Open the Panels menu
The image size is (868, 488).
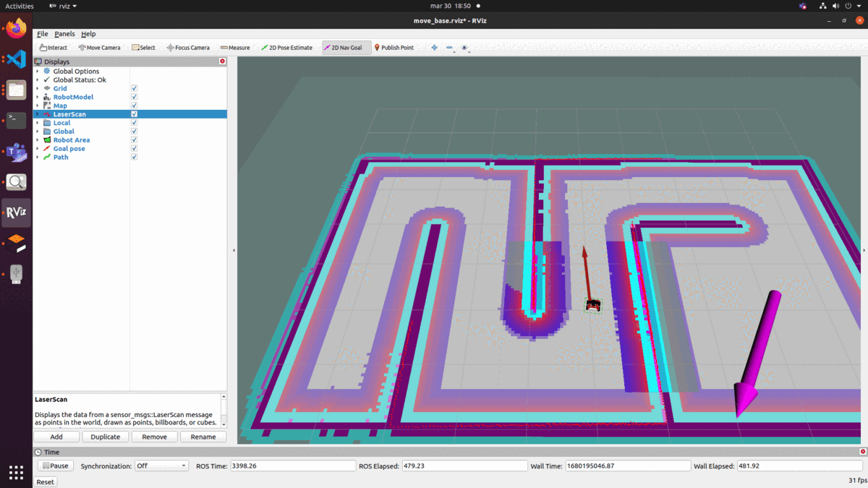[65, 33]
